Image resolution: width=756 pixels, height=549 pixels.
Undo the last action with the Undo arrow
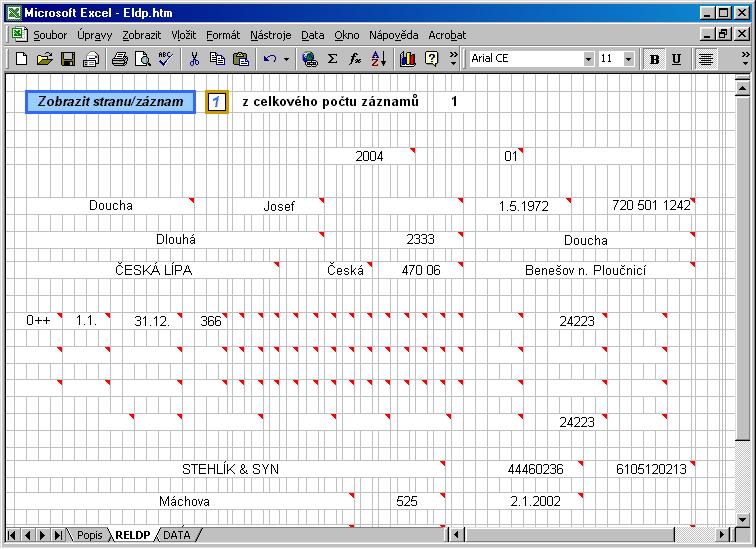[270, 59]
